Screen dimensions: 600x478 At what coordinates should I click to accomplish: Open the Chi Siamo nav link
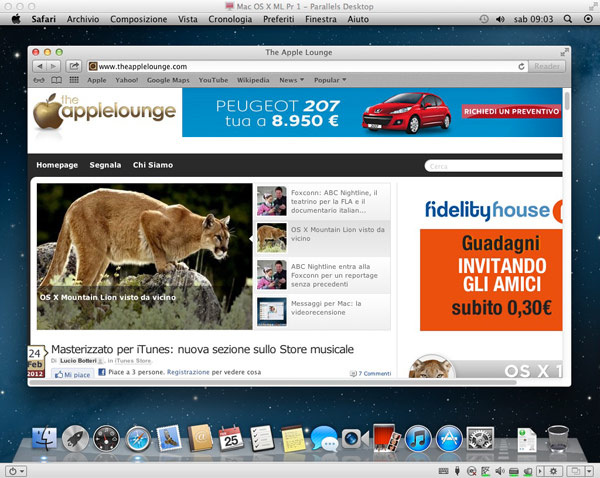pos(153,165)
